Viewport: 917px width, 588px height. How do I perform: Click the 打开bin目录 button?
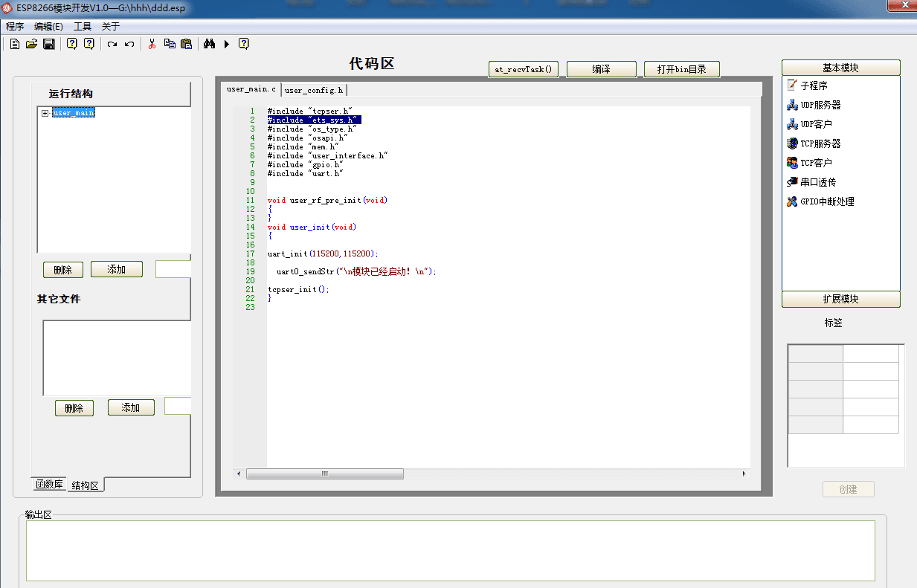coord(682,69)
